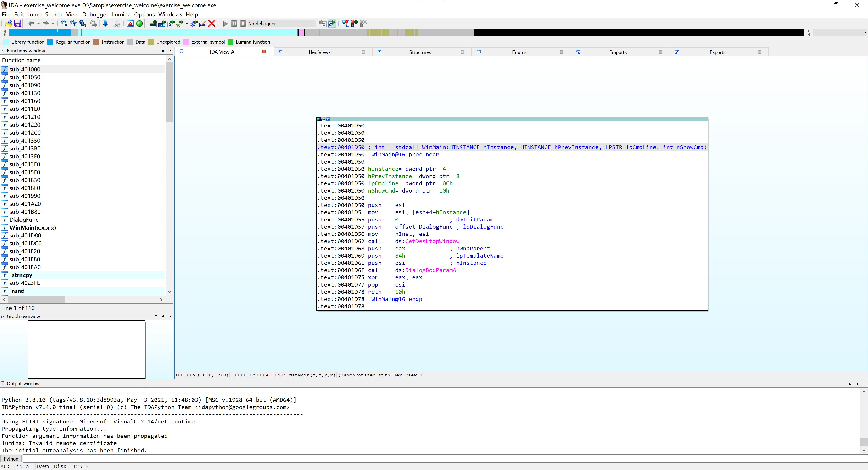Close the Functions window panel
This screenshot has height=470, width=868.
tap(170, 51)
